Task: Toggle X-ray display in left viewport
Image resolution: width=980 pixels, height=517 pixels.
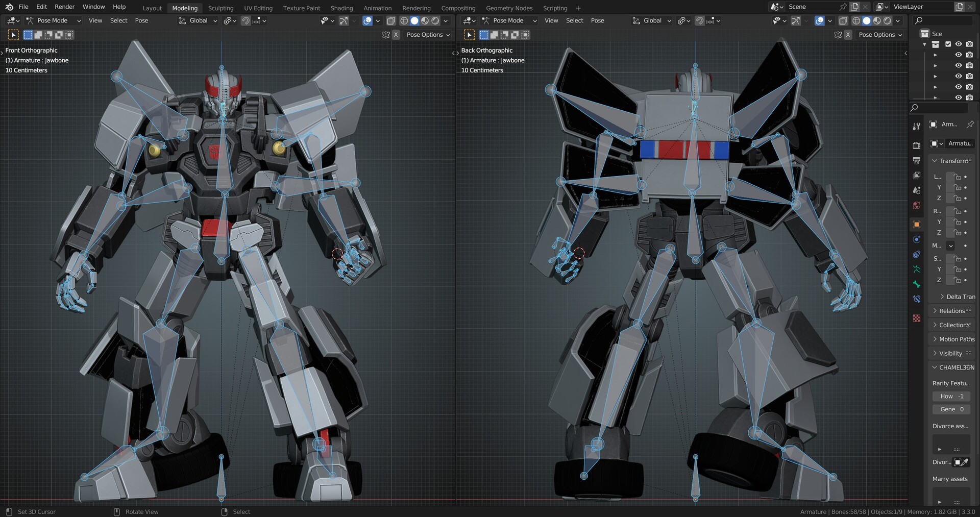Action: tap(391, 21)
